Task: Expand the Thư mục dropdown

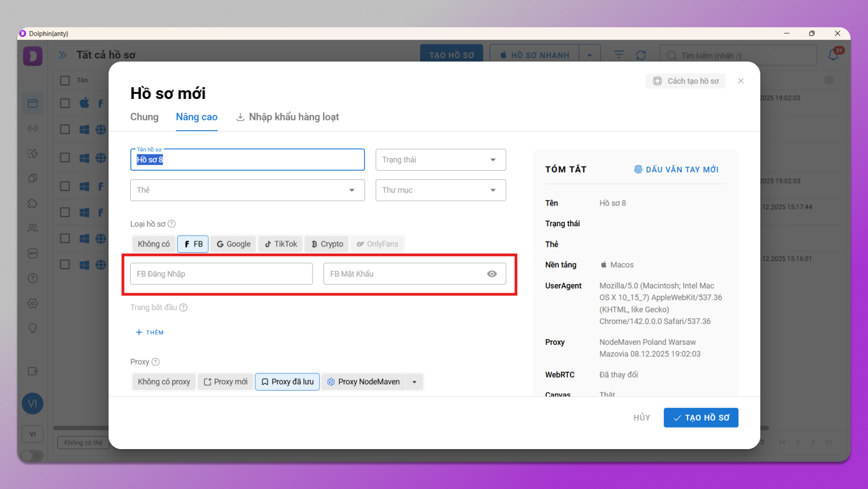Action: (440, 190)
